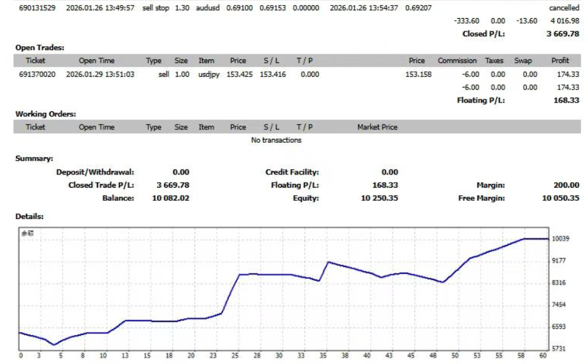Click the Closed P/L total 3 669.78 at top
The image size is (588, 364).
[x=560, y=34]
